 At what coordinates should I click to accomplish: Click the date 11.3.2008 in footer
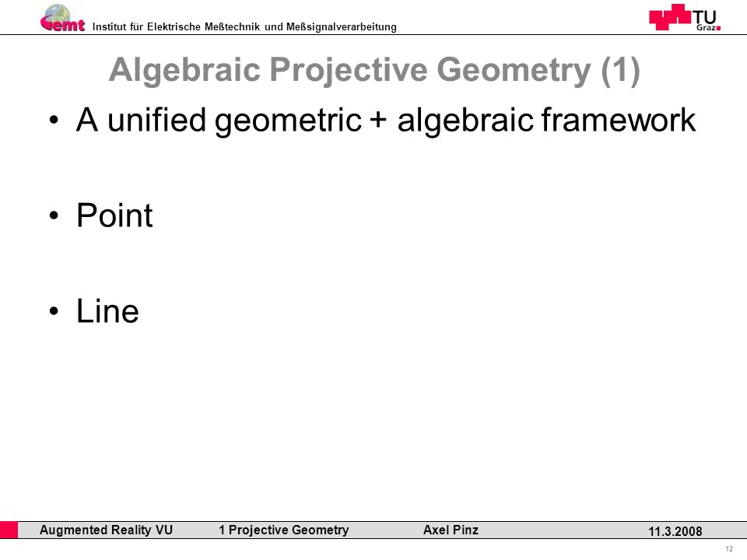pyautogui.click(x=675, y=531)
